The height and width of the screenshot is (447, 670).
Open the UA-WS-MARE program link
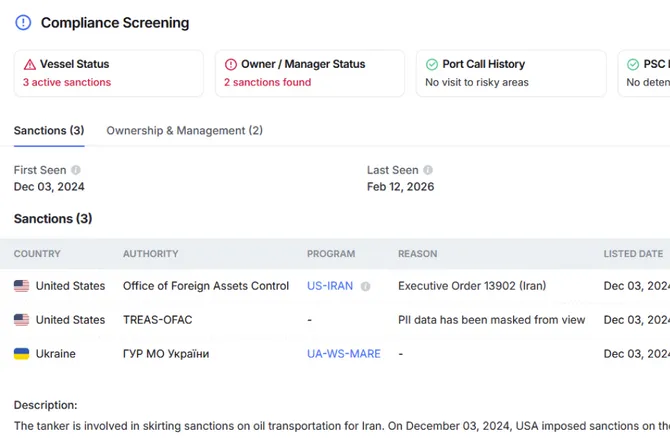[343, 354]
